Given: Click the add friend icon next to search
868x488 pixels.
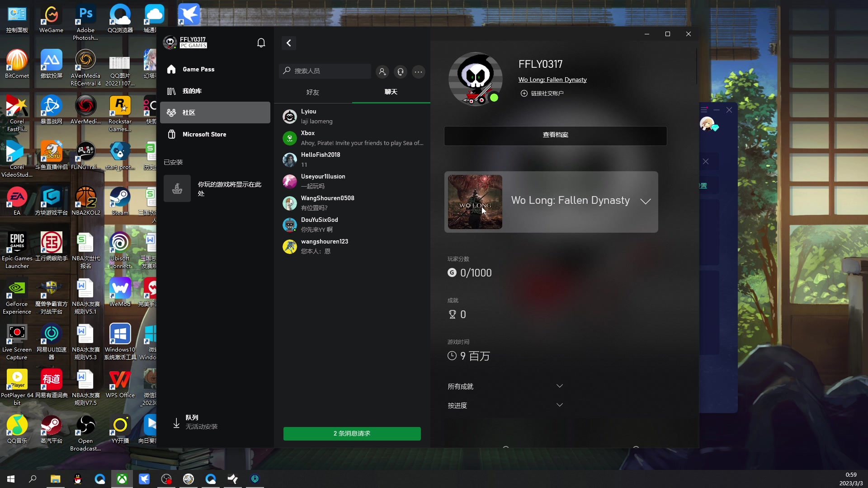Looking at the screenshot, I should 382,71.
